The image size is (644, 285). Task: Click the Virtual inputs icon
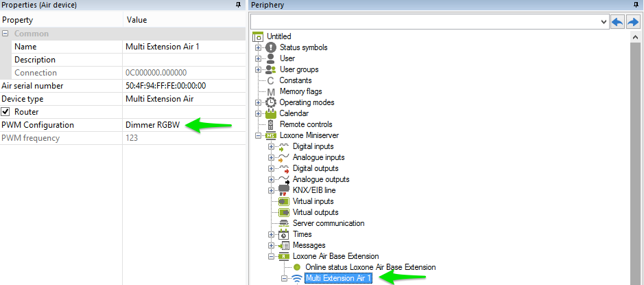coord(284,201)
